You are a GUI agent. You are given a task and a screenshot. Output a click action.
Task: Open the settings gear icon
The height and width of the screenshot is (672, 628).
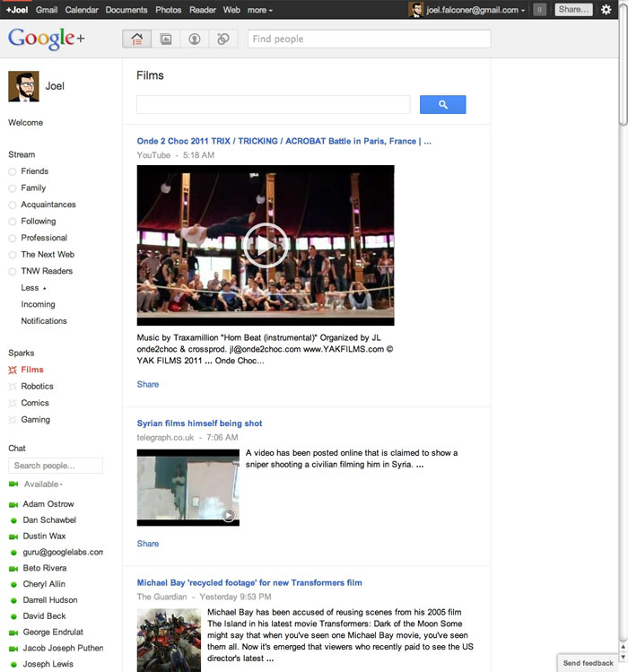(606, 10)
